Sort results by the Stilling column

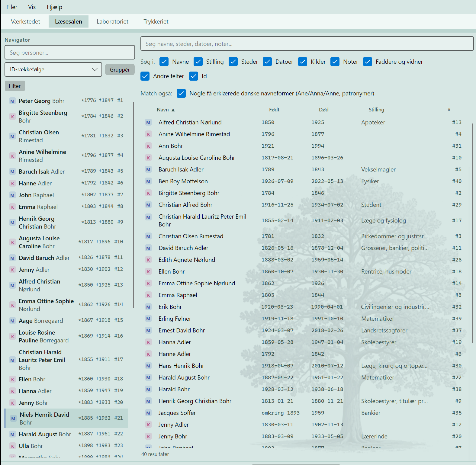coord(376,110)
